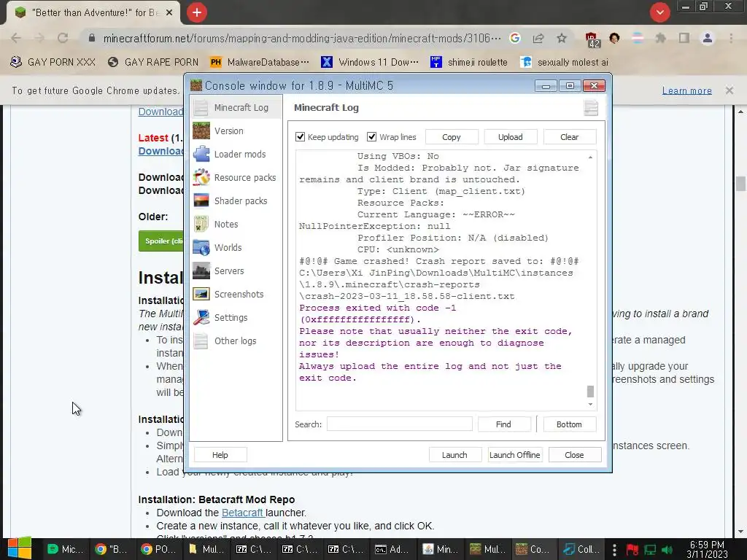Open the Version page with grass block icon
The image size is (747, 560).
(x=236, y=131)
